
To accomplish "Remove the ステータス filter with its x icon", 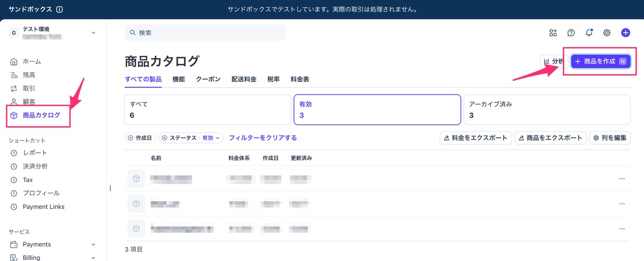I will click(164, 138).
